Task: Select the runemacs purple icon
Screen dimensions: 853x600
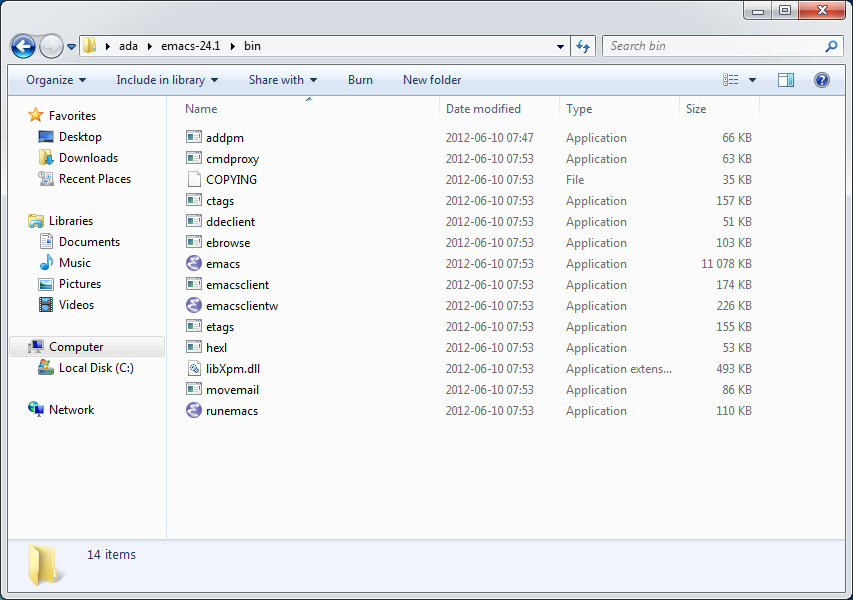Action: click(194, 410)
